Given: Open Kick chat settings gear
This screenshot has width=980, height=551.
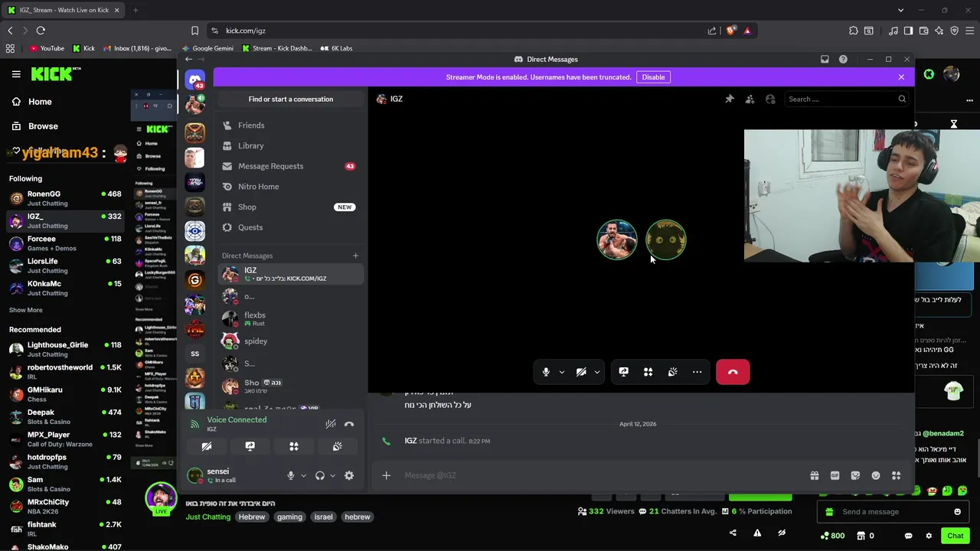Looking at the screenshot, I should (x=929, y=536).
